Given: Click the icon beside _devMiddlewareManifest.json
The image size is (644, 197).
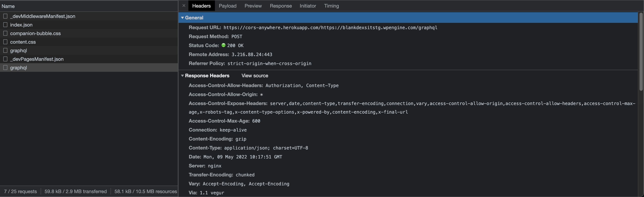Looking at the screenshot, I should coord(5,16).
